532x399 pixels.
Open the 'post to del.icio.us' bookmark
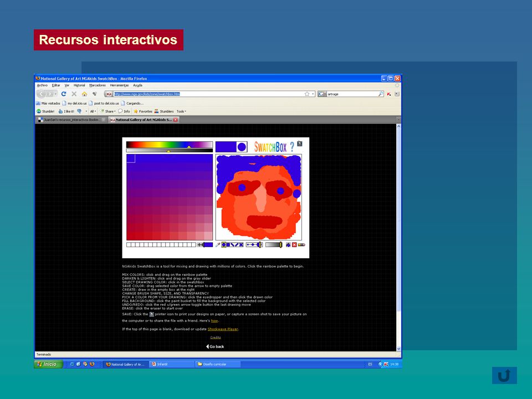[x=104, y=103]
